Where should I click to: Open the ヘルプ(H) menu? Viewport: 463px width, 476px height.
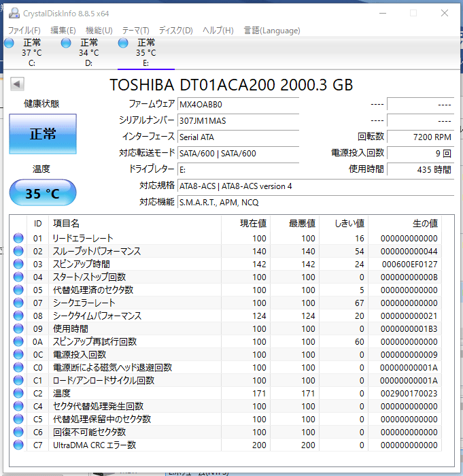[x=218, y=31]
